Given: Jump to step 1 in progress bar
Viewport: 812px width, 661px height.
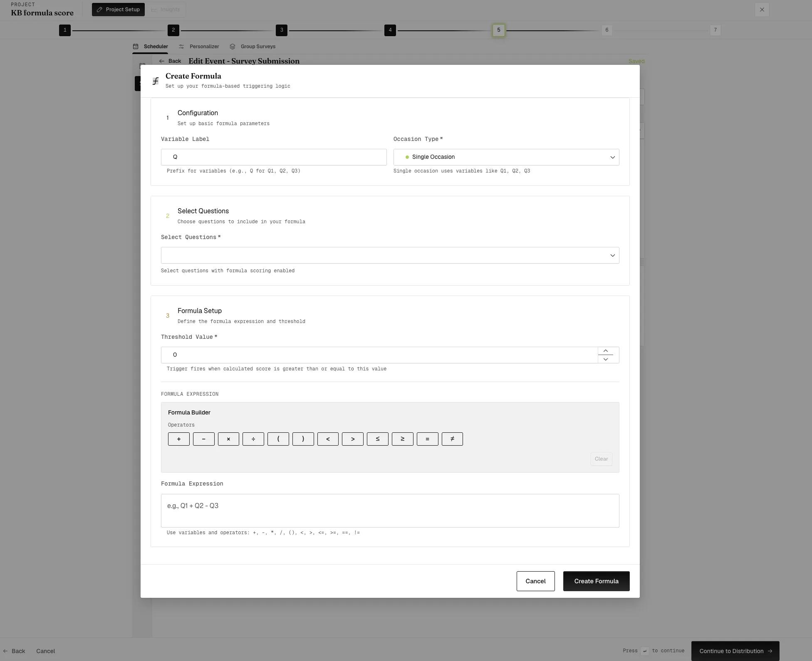Looking at the screenshot, I should tap(65, 30).
